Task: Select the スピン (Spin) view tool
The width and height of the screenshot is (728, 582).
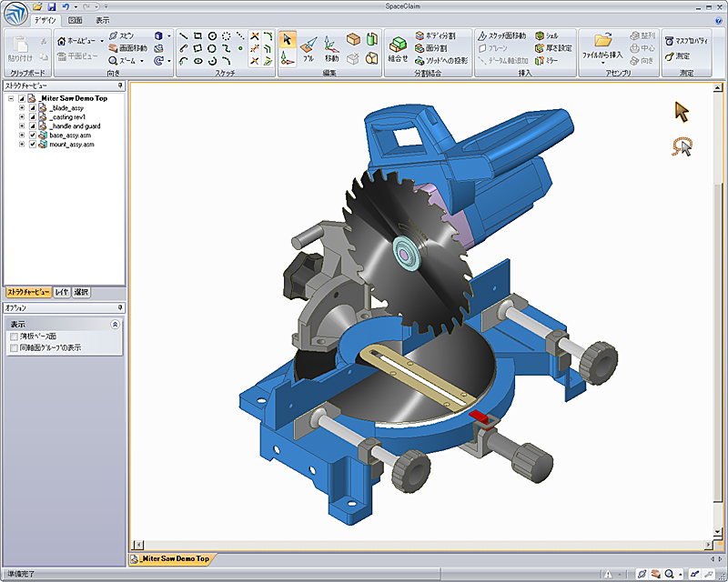Action: coord(121,35)
